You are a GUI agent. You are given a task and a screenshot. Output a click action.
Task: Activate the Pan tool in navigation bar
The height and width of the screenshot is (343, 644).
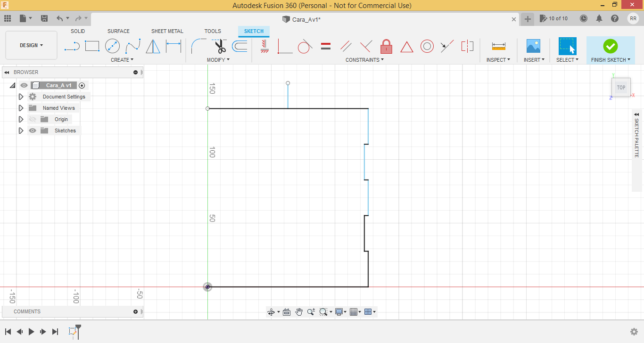[x=299, y=311]
